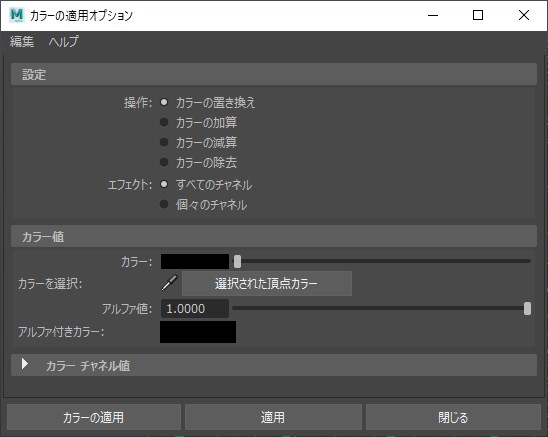The image size is (548, 437).
Task: Click the 適用 button
Action: tap(273, 417)
